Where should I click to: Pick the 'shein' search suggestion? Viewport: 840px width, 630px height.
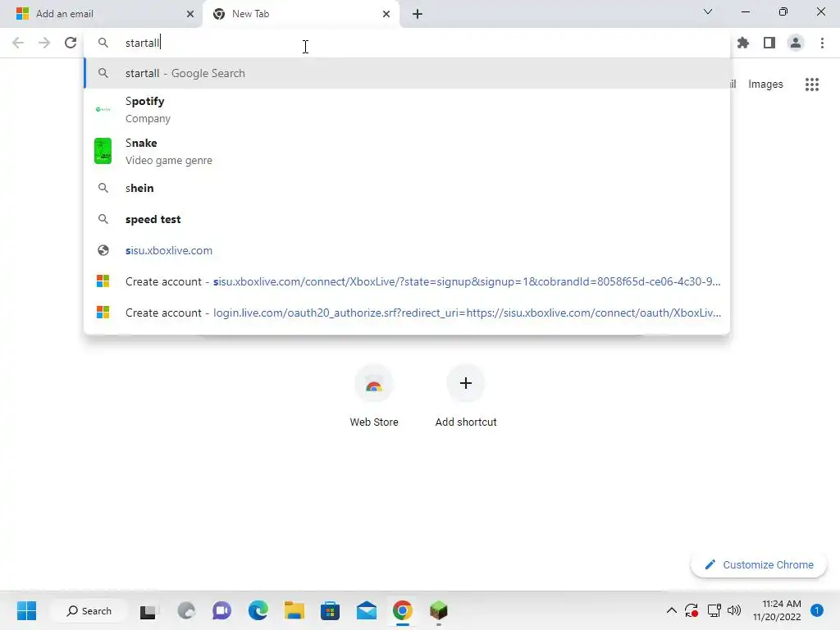(407, 188)
